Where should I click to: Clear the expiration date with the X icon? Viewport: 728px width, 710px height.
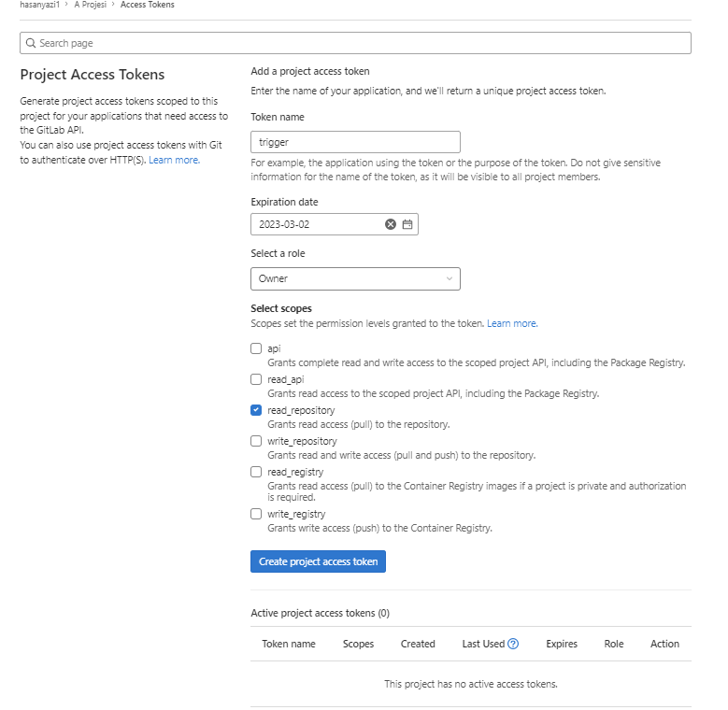click(391, 224)
